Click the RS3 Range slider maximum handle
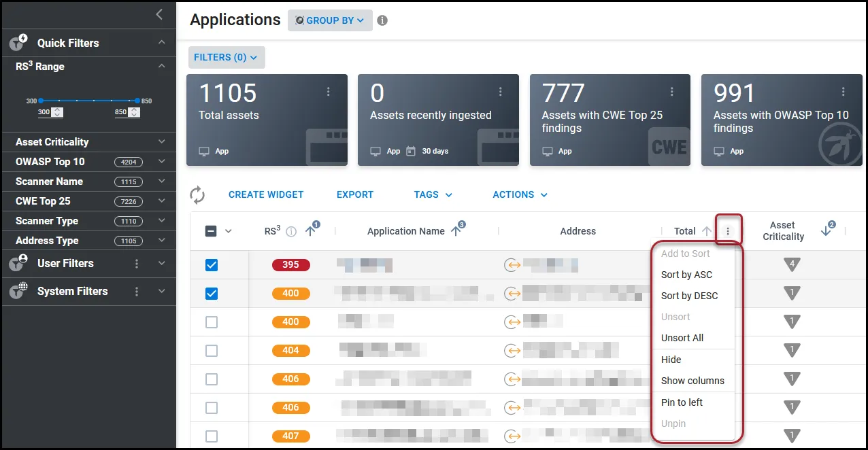This screenshot has height=450, width=868. pos(137,101)
